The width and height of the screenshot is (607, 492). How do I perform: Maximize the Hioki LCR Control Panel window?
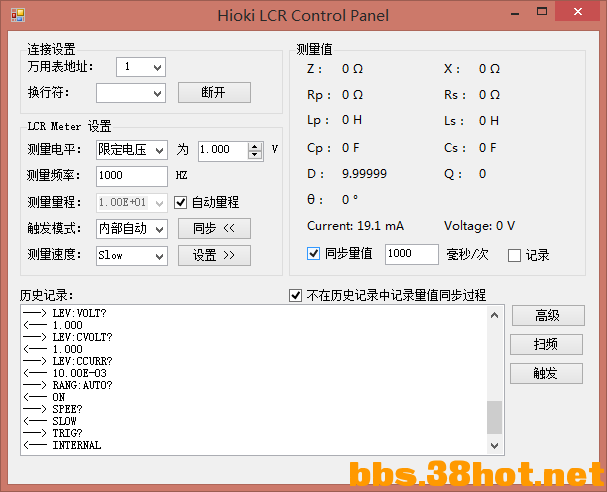click(542, 12)
